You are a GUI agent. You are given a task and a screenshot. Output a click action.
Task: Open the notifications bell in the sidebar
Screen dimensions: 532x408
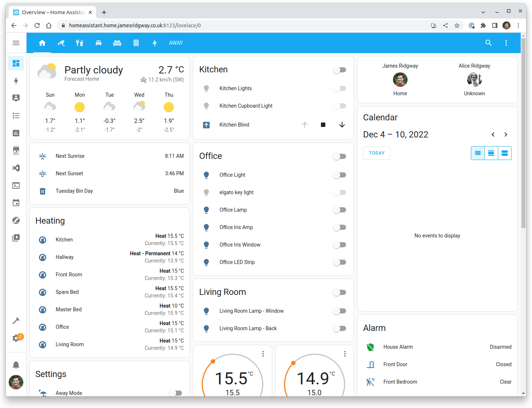[16, 364]
